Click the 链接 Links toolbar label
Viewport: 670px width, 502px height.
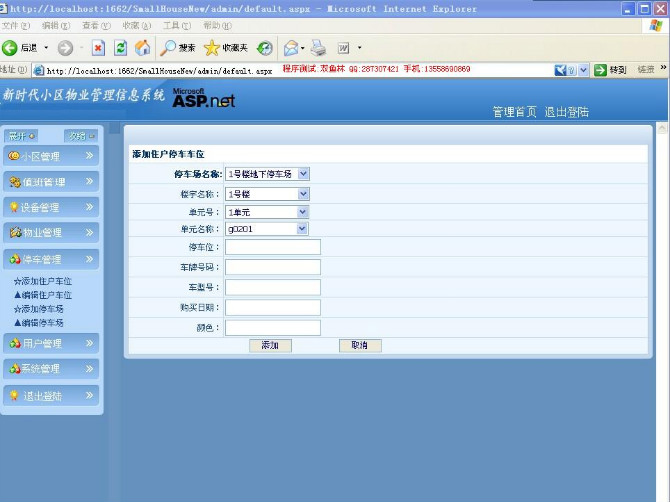pos(646,70)
